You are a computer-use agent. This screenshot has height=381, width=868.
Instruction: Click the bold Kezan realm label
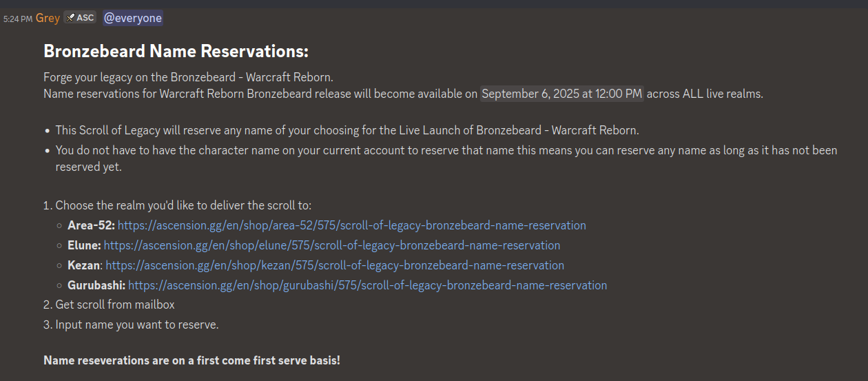[x=83, y=265]
